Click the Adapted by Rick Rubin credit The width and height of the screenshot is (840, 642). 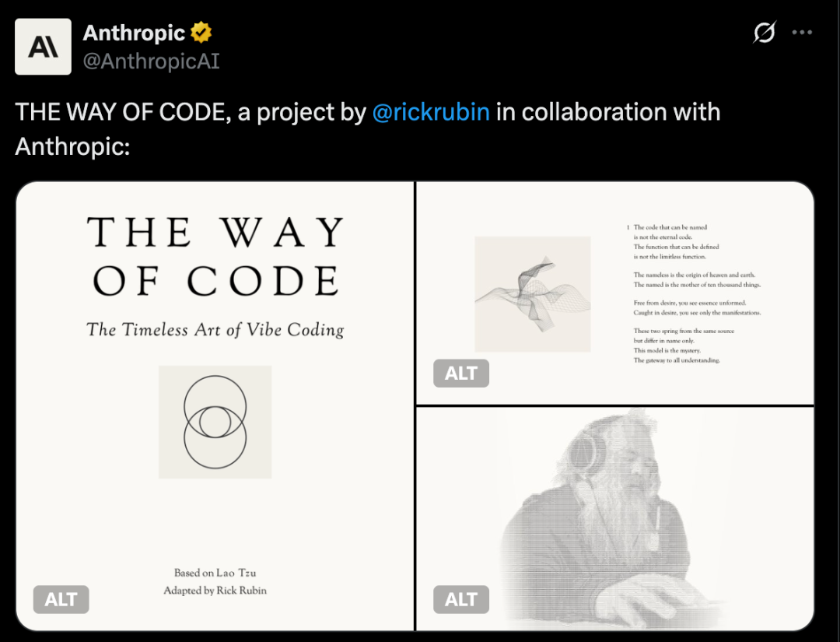(x=215, y=591)
